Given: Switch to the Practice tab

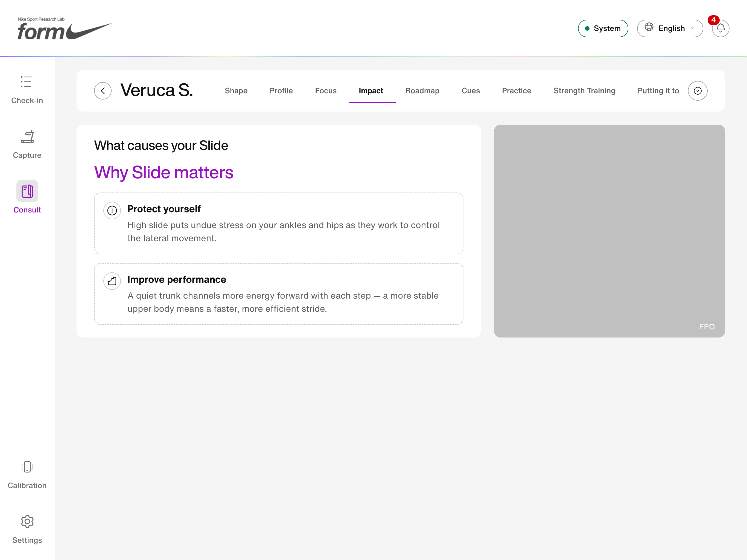Looking at the screenshot, I should pos(516,91).
